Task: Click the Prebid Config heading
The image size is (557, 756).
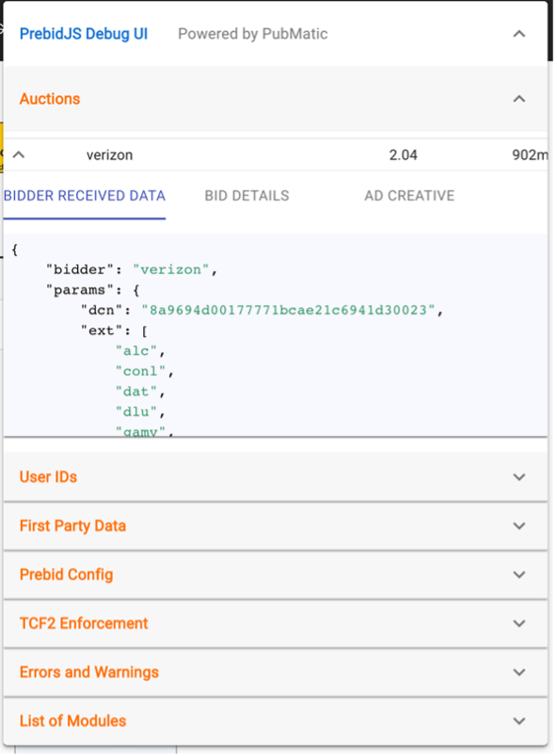Action: pyautogui.click(x=66, y=574)
